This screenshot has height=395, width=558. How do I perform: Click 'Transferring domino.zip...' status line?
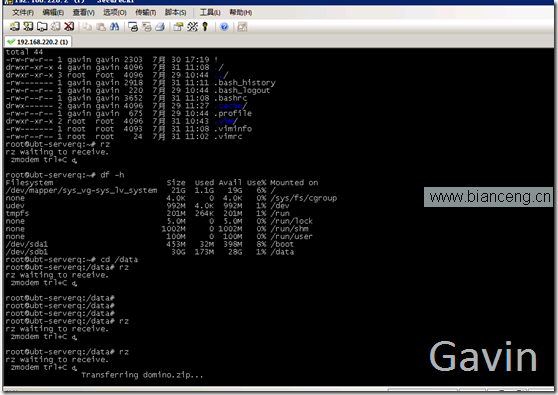tap(142, 375)
